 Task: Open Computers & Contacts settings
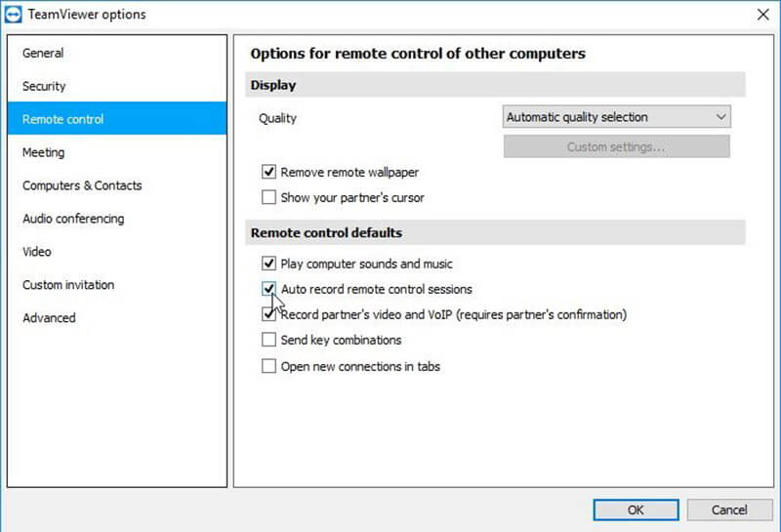click(82, 185)
